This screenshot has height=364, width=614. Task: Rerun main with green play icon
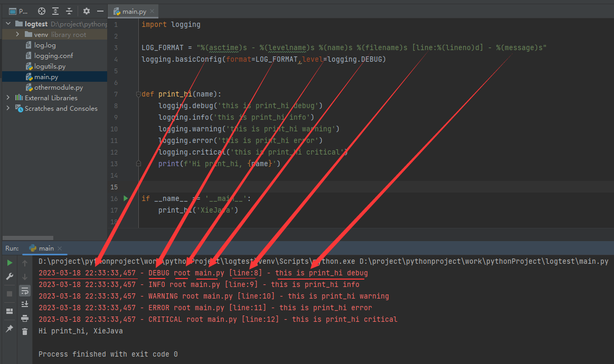pos(10,263)
